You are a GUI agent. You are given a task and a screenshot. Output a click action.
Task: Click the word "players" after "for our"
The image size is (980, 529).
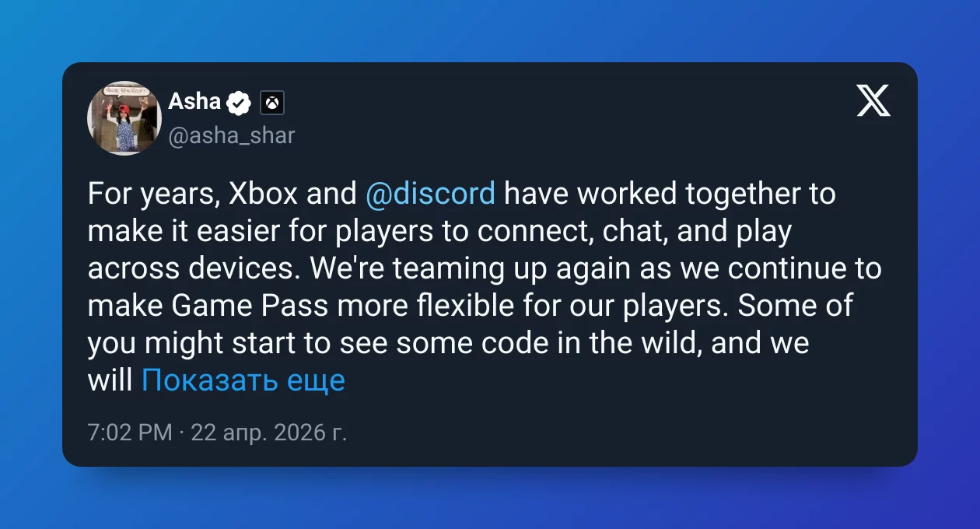click(674, 306)
